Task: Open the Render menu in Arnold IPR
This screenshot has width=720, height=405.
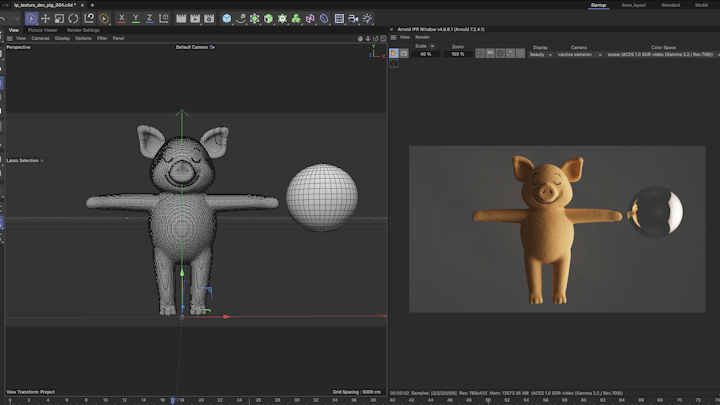Action: coord(423,37)
